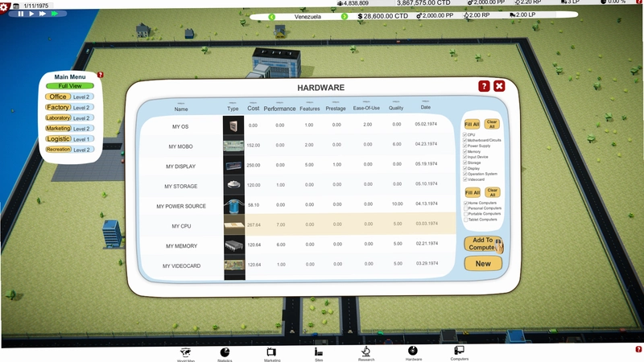Screen dimensions: 644x362
Task: Uncheck Display filter checkbox
Action: (x=465, y=168)
